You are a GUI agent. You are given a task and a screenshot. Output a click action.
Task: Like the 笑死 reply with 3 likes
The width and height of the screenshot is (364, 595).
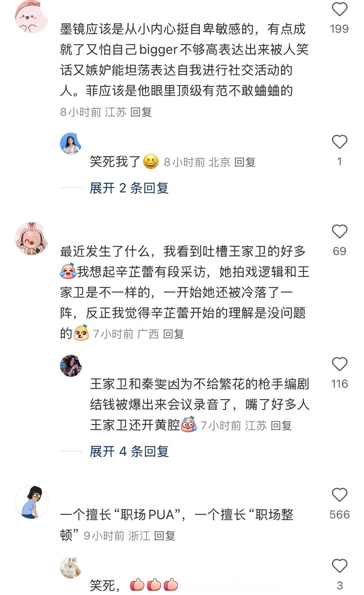pyautogui.click(x=339, y=566)
